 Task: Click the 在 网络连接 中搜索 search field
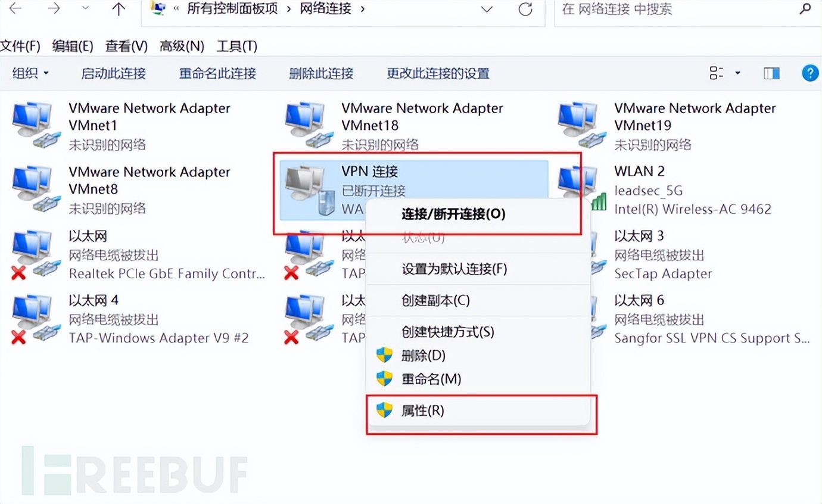(676, 10)
